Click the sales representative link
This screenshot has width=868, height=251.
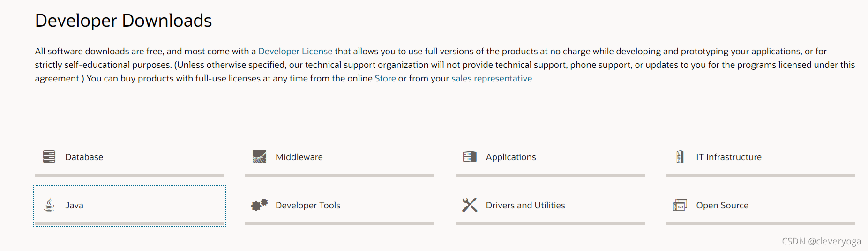[x=492, y=78]
